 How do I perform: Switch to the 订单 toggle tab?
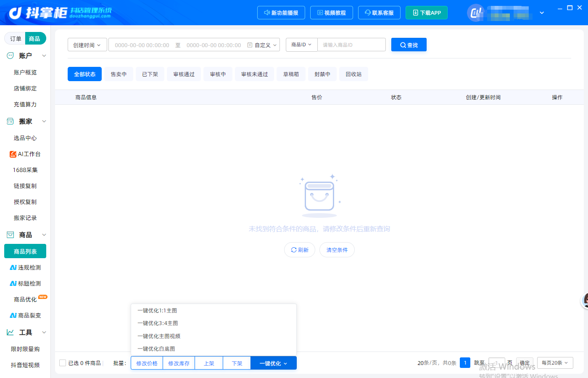[x=16, y=38]
